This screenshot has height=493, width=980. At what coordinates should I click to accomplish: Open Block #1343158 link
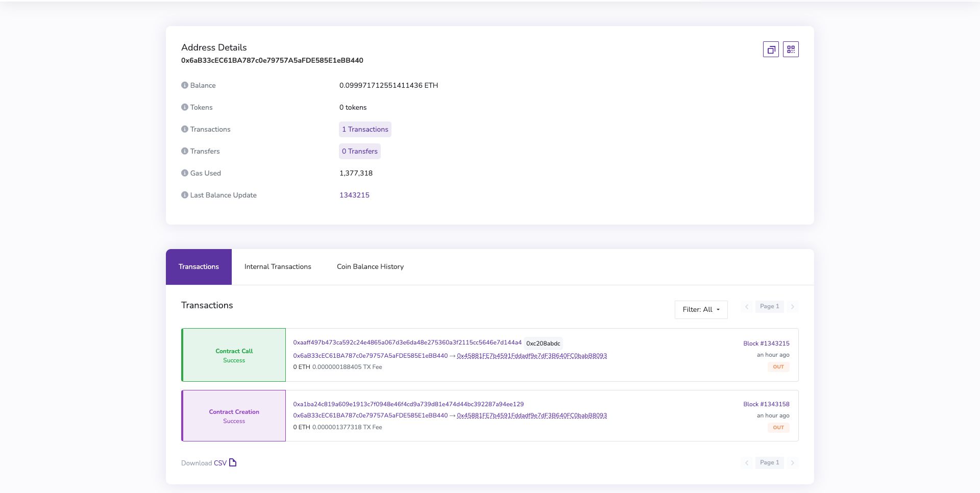766,404
